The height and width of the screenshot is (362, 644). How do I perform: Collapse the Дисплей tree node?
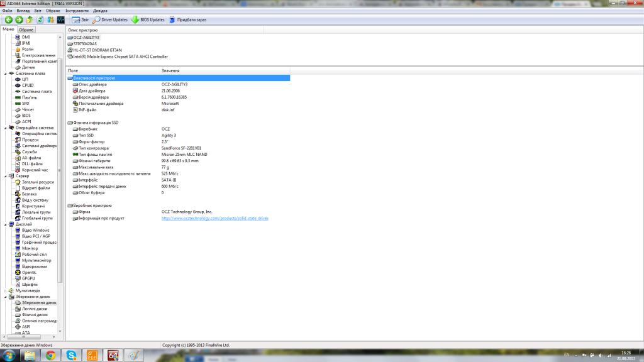6,224
